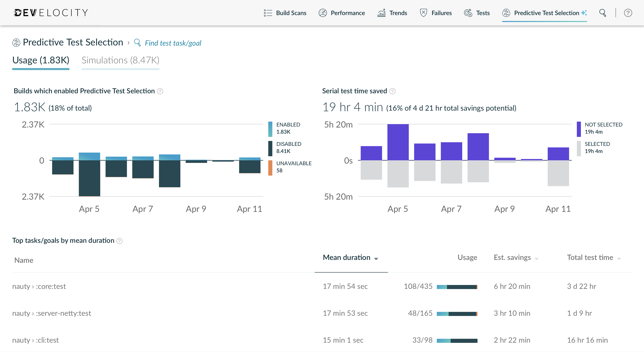Select the Usage (1.83K) tab

point(41,60)
